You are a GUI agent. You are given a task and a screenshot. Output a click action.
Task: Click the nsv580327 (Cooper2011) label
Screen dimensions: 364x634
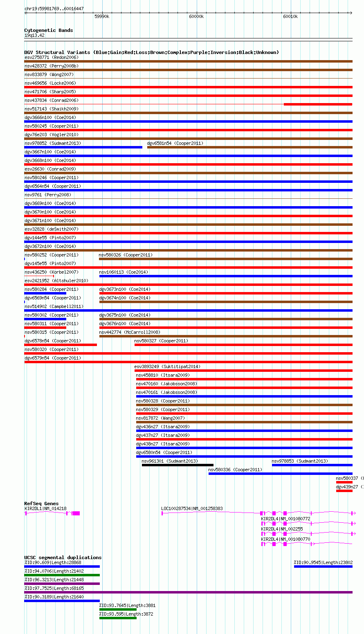[x=161, y=341]
